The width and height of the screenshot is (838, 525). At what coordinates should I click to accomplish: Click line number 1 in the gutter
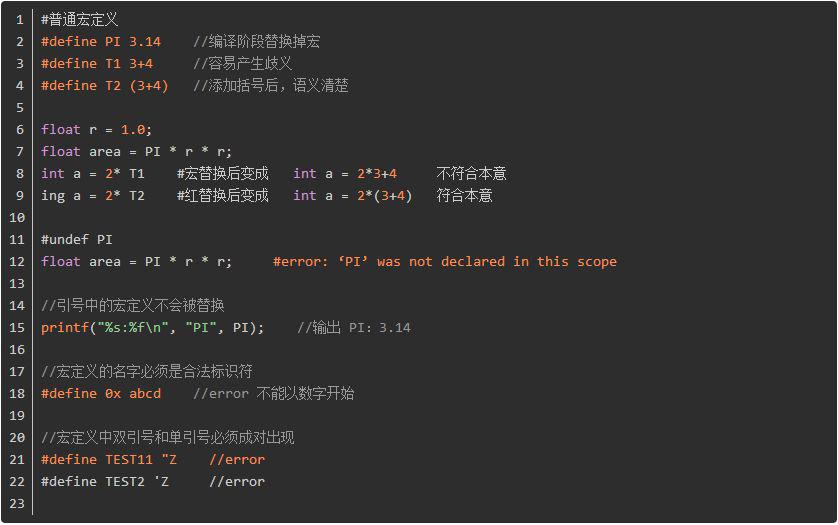(x=20, y=20)
